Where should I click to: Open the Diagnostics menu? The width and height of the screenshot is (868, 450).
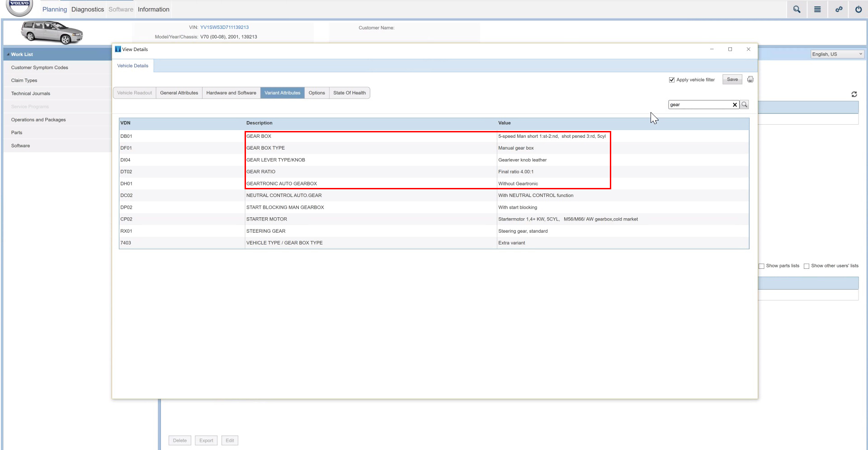click(x=87, y=9)
